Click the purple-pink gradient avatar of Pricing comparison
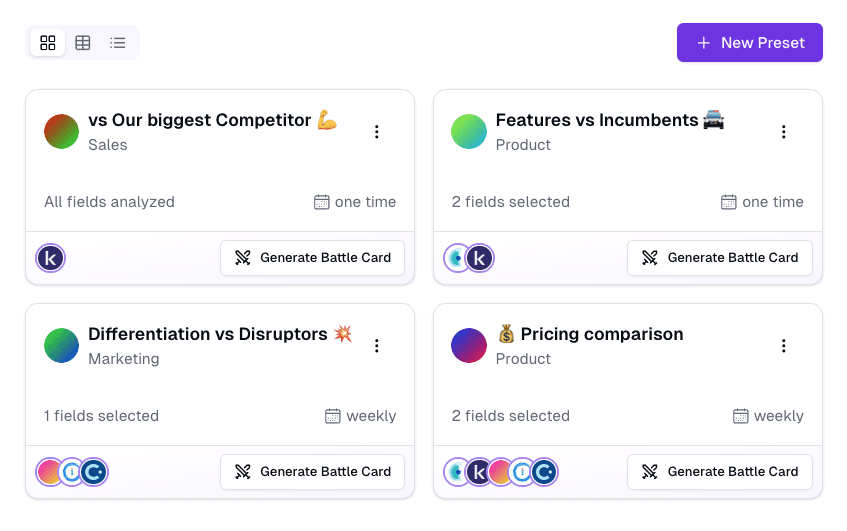The width and height of the screenshot is (847, 531). (x=469, y=345)
